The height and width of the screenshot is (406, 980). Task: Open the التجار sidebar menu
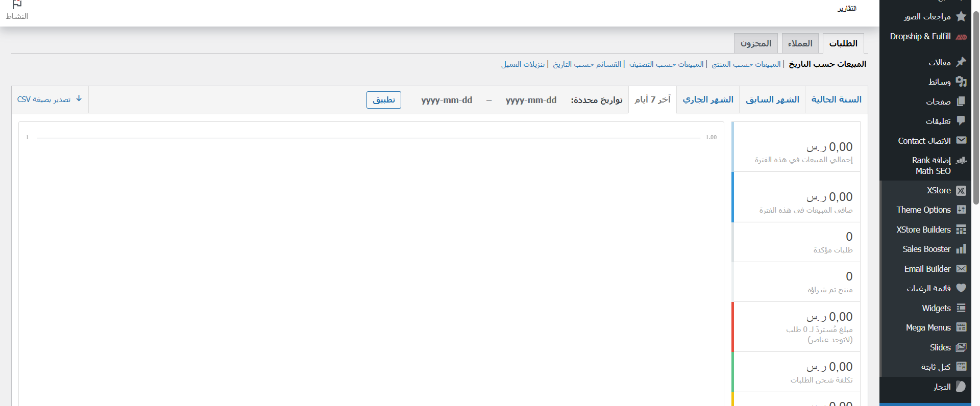pyautogui.click(x=925, y=387)
